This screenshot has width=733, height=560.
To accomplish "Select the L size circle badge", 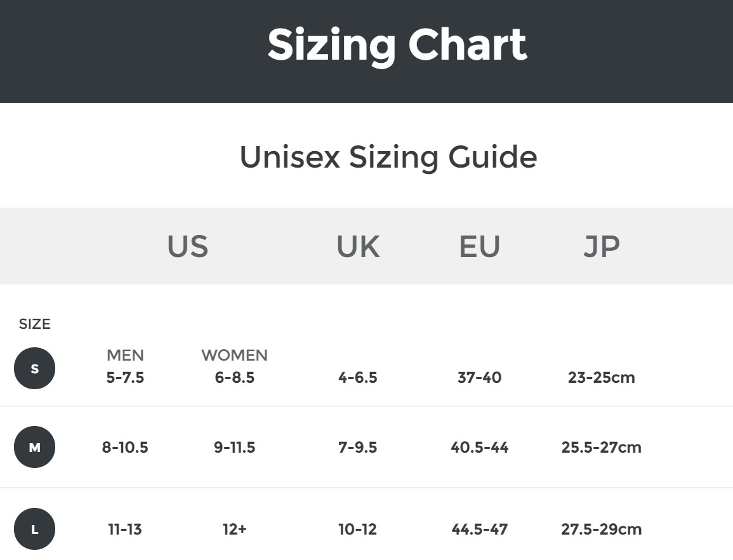I will 34,529.
